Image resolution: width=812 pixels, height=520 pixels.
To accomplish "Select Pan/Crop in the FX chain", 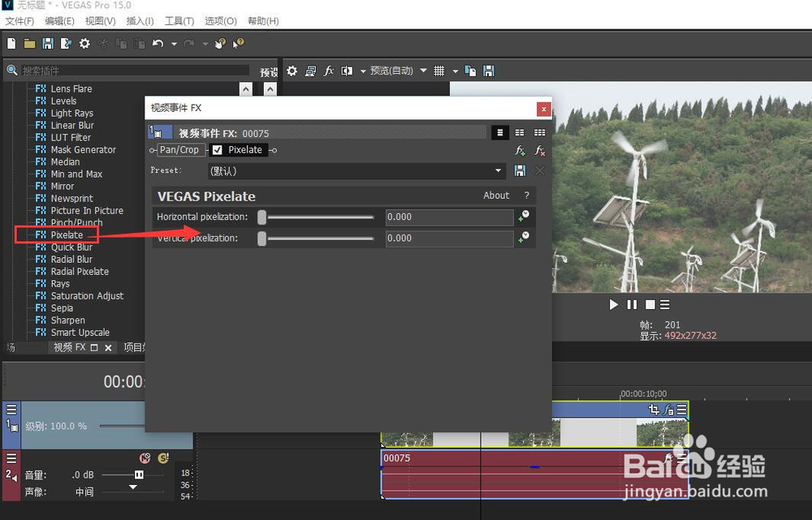I will pos(179,150).
